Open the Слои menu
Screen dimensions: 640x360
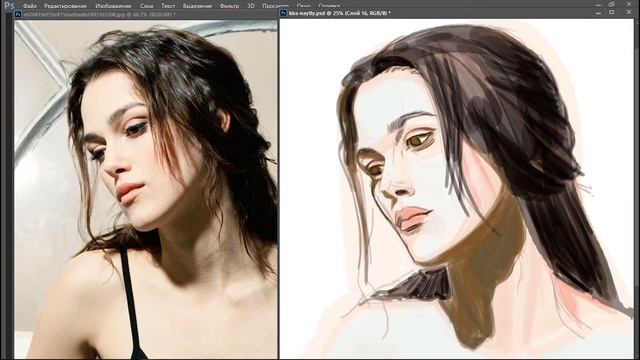click(146, 6)
